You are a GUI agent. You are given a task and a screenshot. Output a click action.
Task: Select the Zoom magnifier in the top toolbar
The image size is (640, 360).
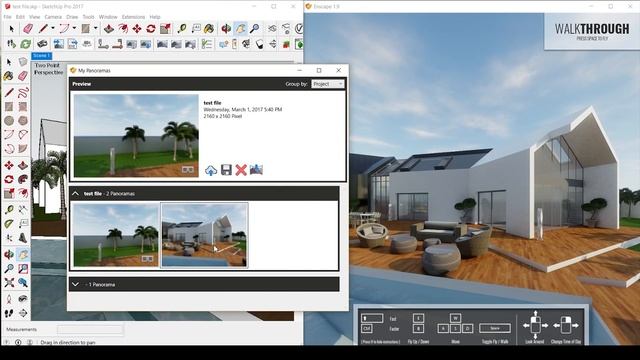254,29
